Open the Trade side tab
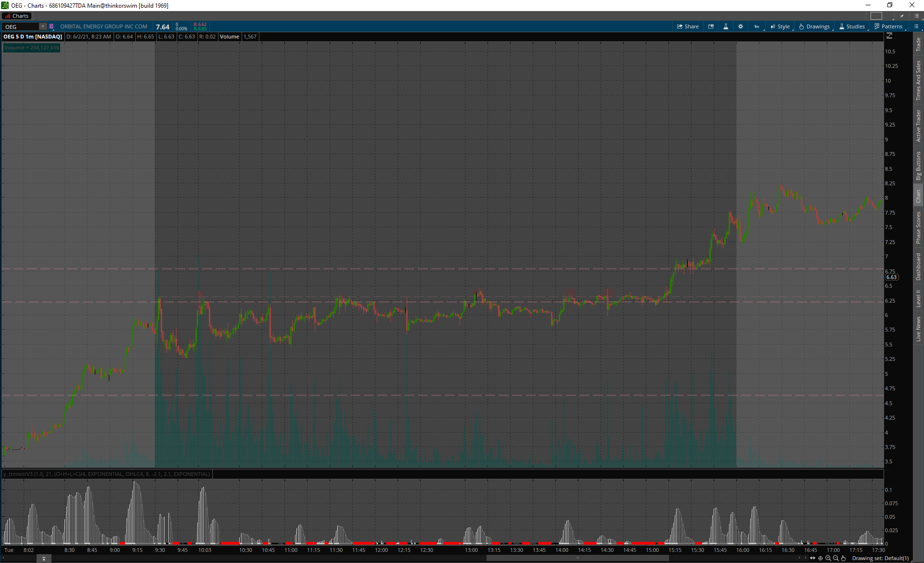 [918, 44]
